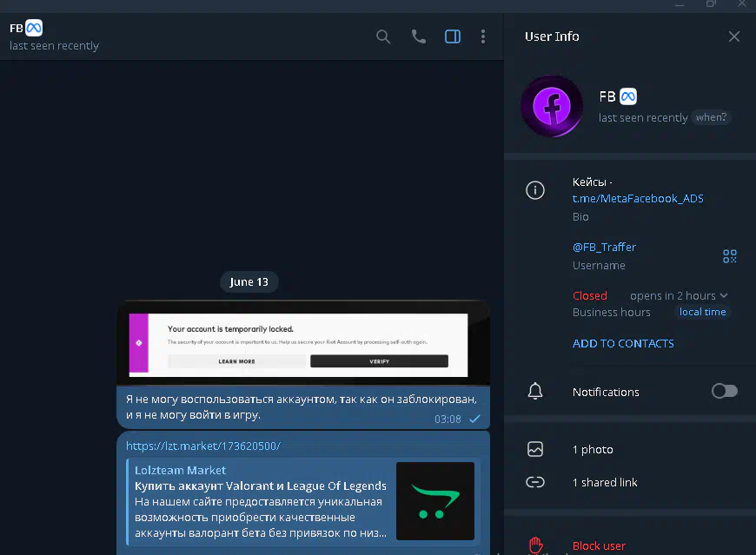Open the three-dot chat menu
756x555 pixels.
tap(482, 36)
